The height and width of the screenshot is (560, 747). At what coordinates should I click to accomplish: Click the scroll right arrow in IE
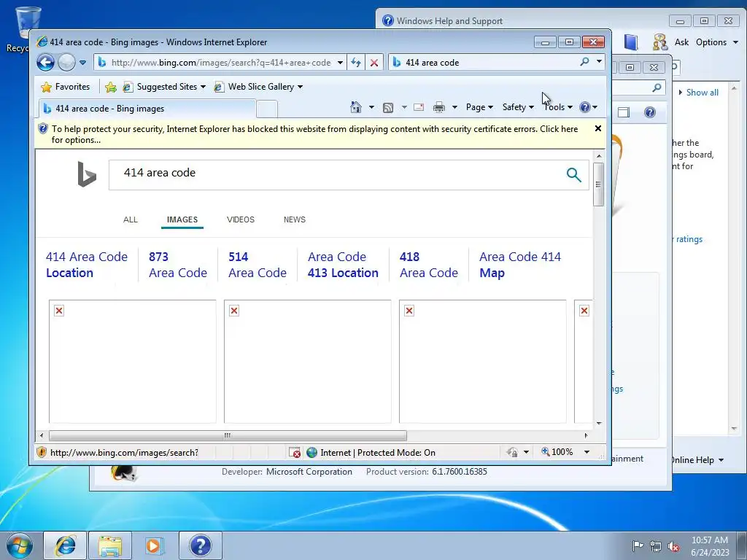tap(586, 435)
